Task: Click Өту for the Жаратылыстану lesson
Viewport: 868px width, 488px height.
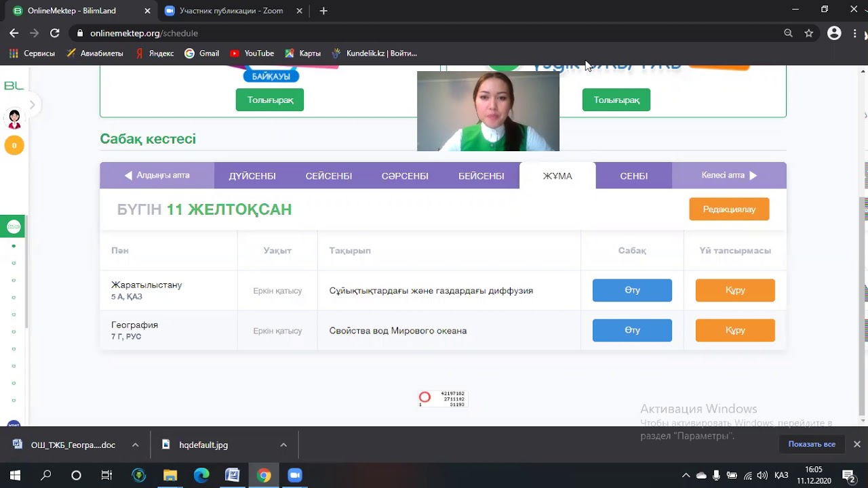Action: pyautogui.click(x=632, y=290)
